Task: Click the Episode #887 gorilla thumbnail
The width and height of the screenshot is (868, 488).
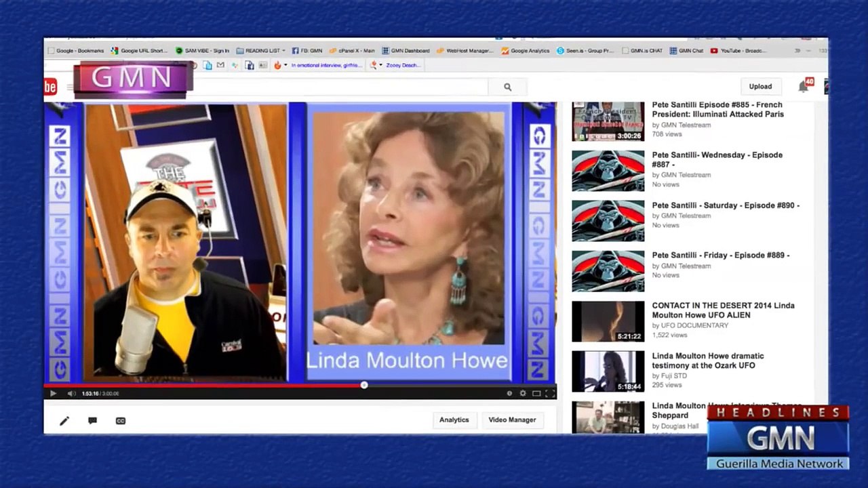Action: coord(608,171)
